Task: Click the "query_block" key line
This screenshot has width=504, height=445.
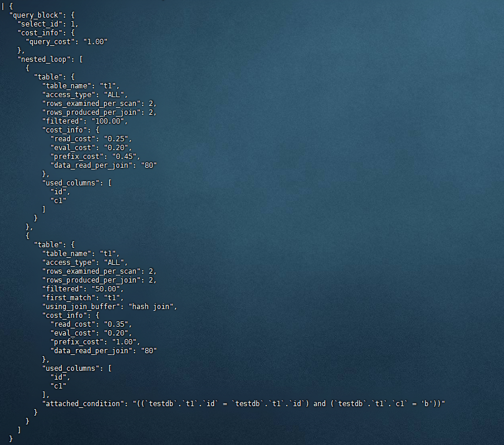Action: click(42, 15)
